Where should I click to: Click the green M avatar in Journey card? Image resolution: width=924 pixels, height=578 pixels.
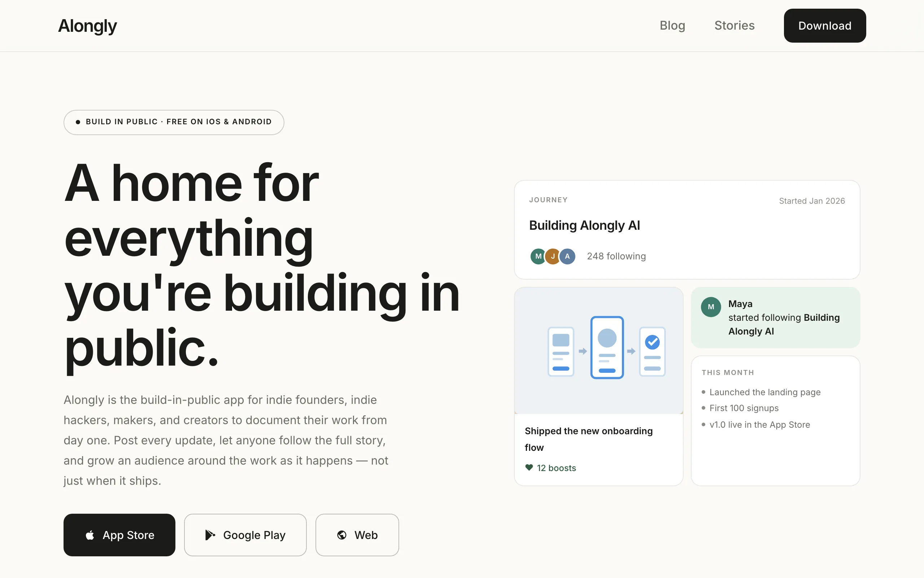coord(539,256)
